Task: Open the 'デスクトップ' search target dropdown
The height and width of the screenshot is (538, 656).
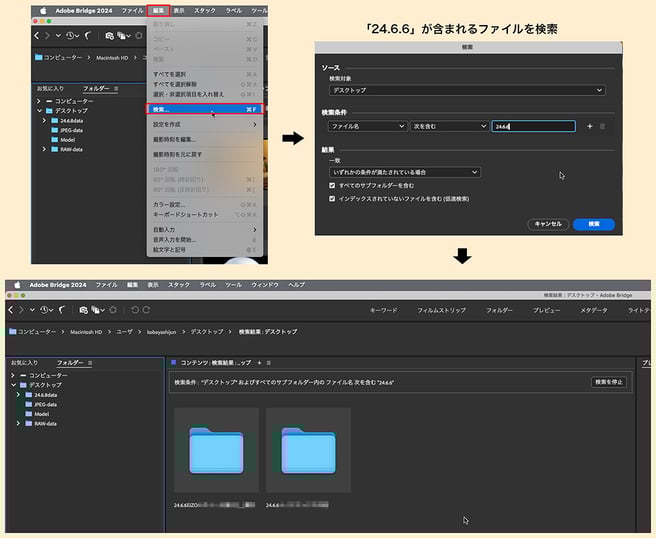Action: click(465, 90)
